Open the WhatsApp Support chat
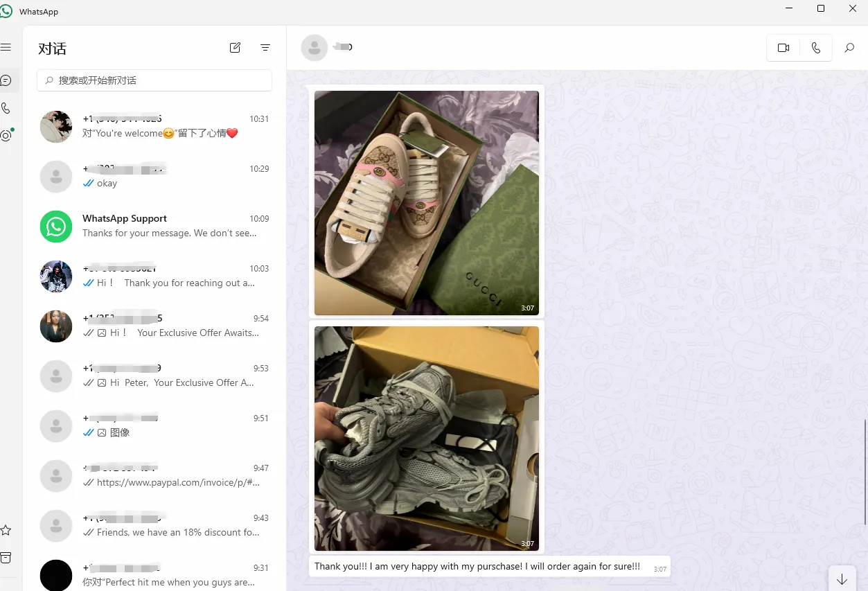The height and width of the screenshot is (591, 868). [154, 226]
